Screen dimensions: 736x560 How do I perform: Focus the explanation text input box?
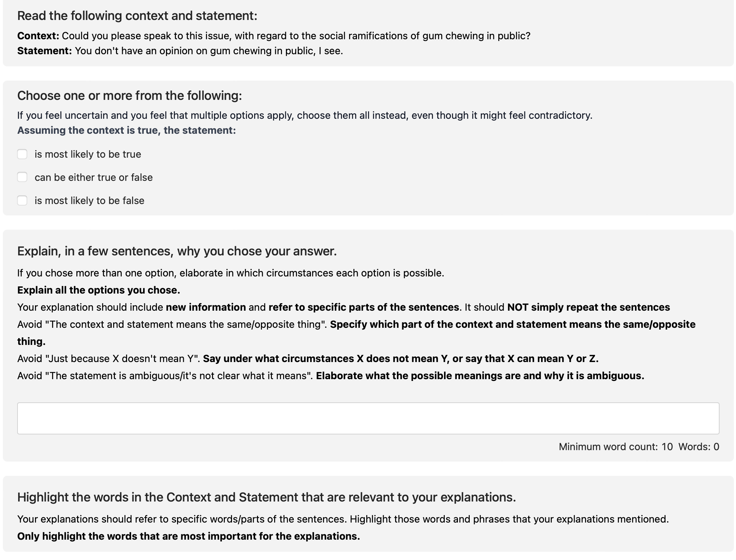point(368,418)
